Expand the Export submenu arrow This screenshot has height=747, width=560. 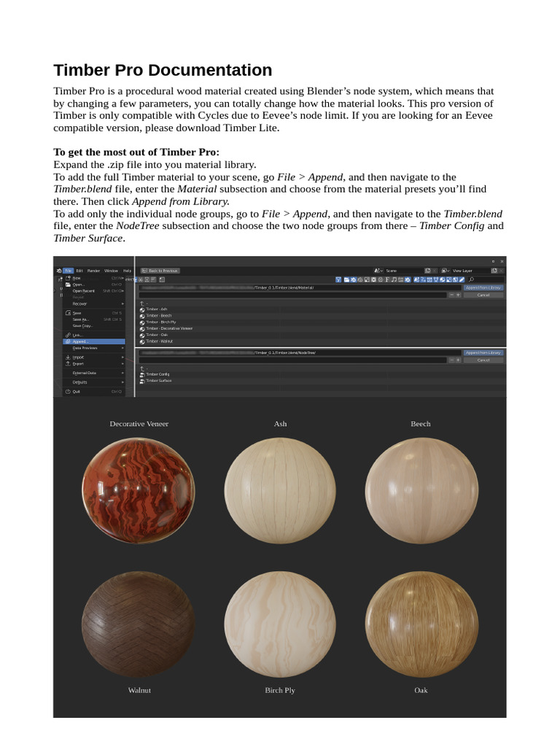[122, 363]
